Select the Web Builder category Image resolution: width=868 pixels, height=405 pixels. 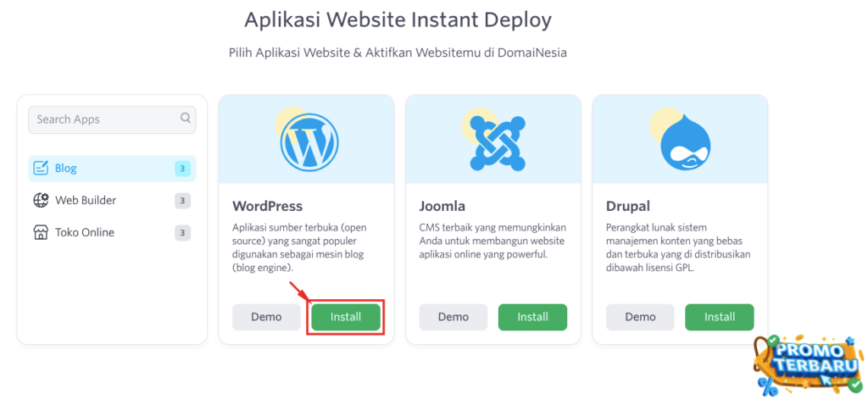pos(112,200)
